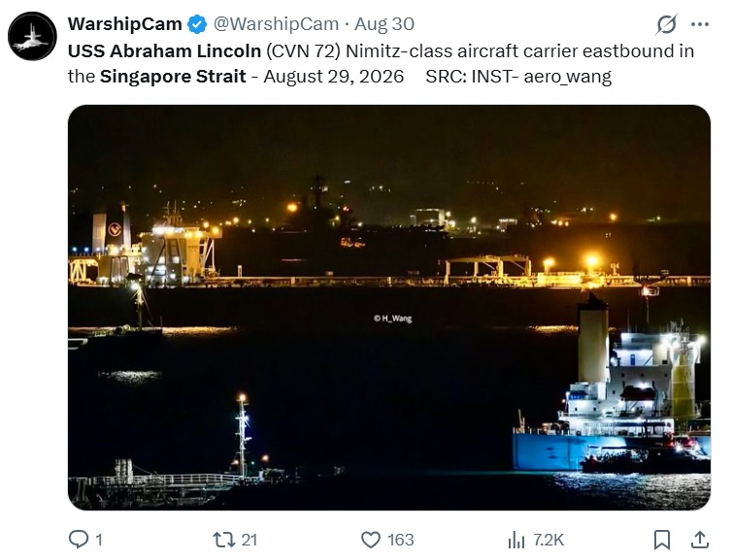Image resolution: width=732 pixels, height=560 pixels.
Task: Share the post with upload arrow icon
Action: coord(699,540)
